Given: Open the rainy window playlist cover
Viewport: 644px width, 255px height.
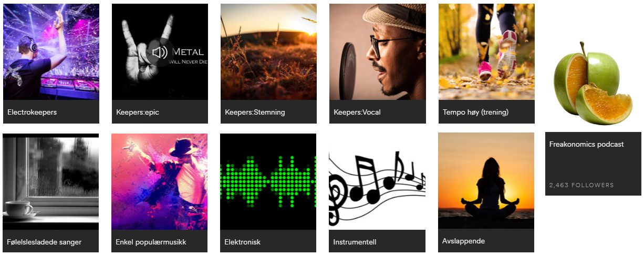Looking at the screenshot, I should tap(50, 181).
